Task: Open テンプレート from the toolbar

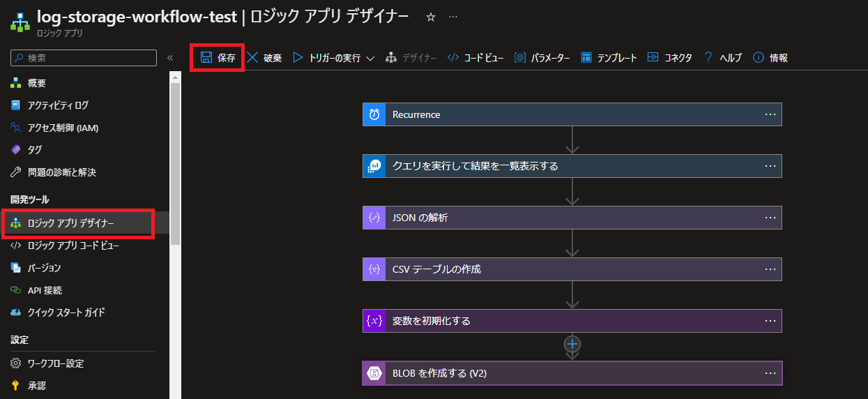Action: (609, 58)
